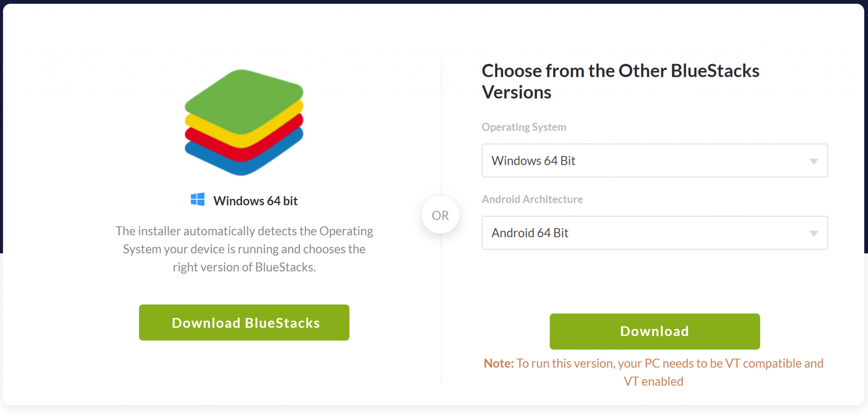Click the Operating System field label
The height and width of the screenshot is (415, 868).
(524, 127)
